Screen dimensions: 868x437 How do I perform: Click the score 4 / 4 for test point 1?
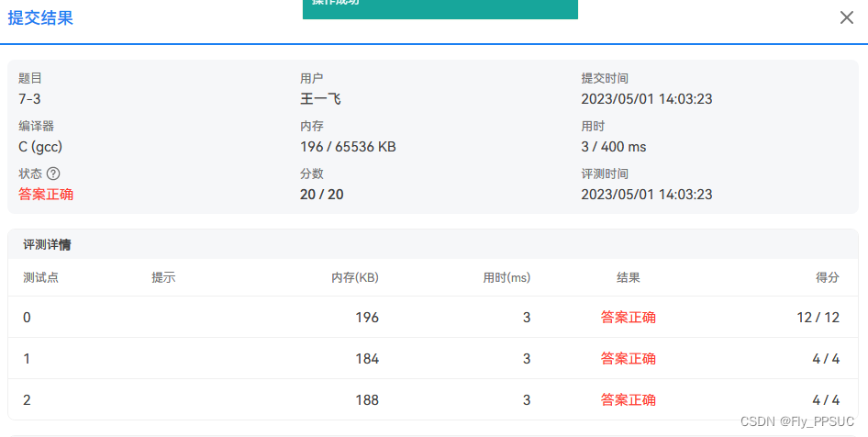point(826,359)
